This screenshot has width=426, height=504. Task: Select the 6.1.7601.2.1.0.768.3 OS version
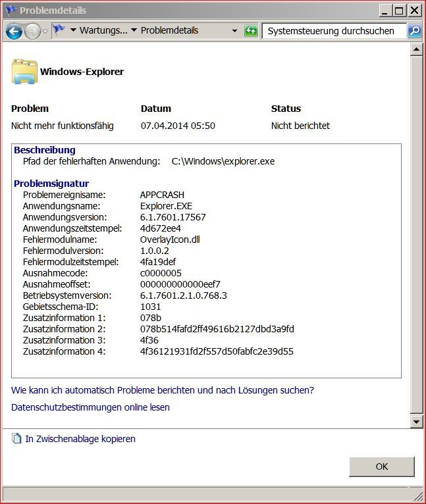pyautogui.click(x=184, y=295)
